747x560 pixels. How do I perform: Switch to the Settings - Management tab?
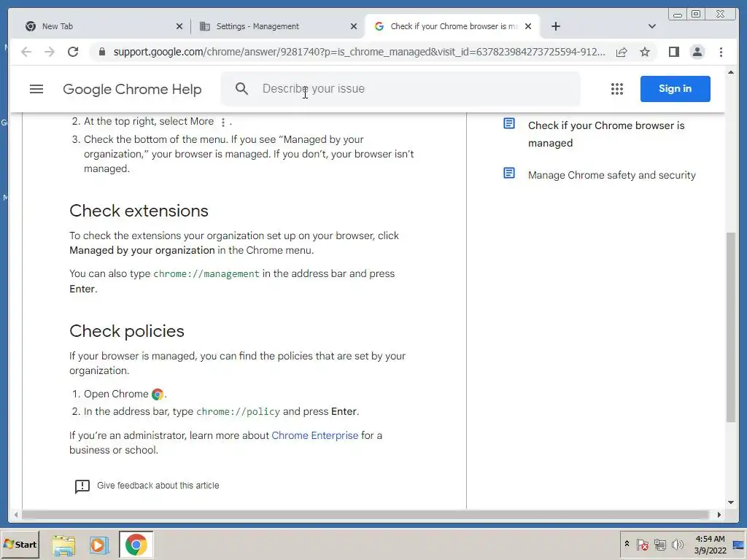(x=278, y=26)
